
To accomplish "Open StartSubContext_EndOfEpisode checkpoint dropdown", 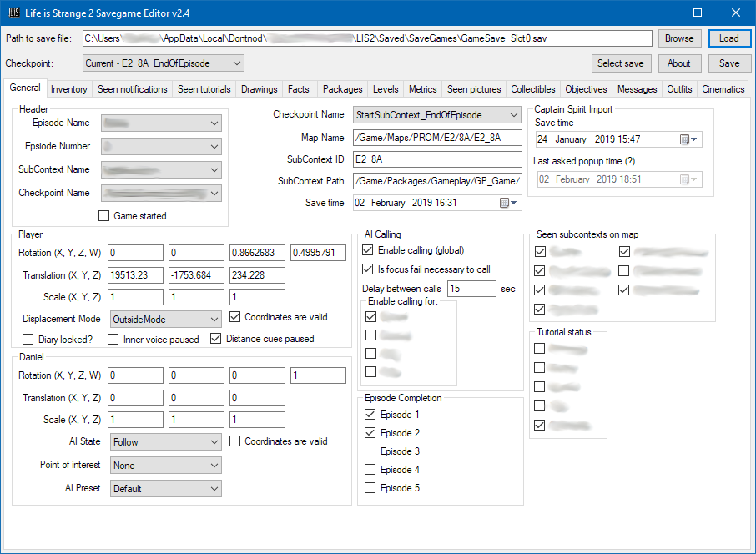I will [437, 115].
